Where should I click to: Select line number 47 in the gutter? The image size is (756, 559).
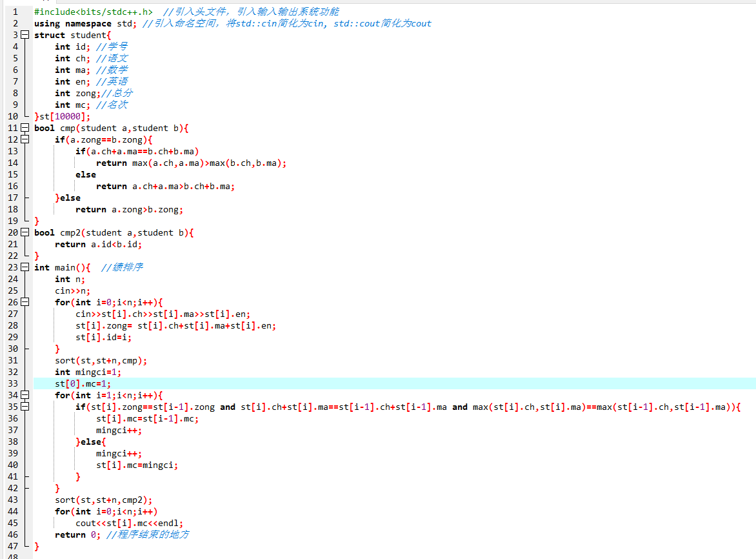(x=14, y=546)
